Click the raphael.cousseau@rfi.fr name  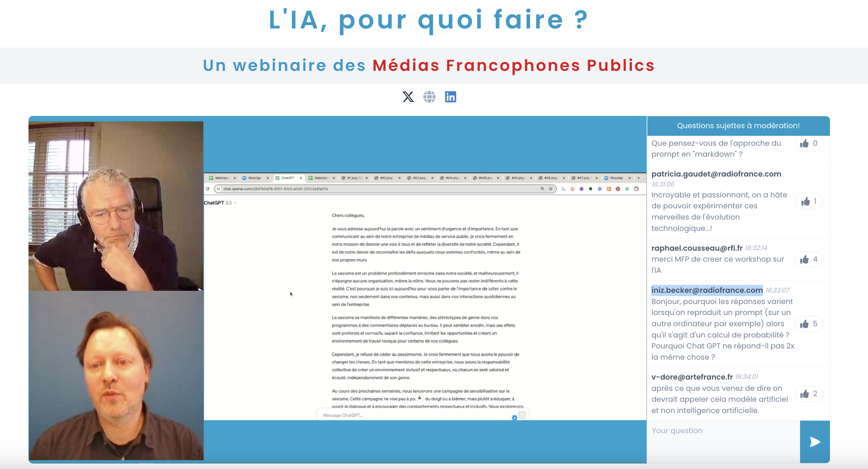pos(697,248)
